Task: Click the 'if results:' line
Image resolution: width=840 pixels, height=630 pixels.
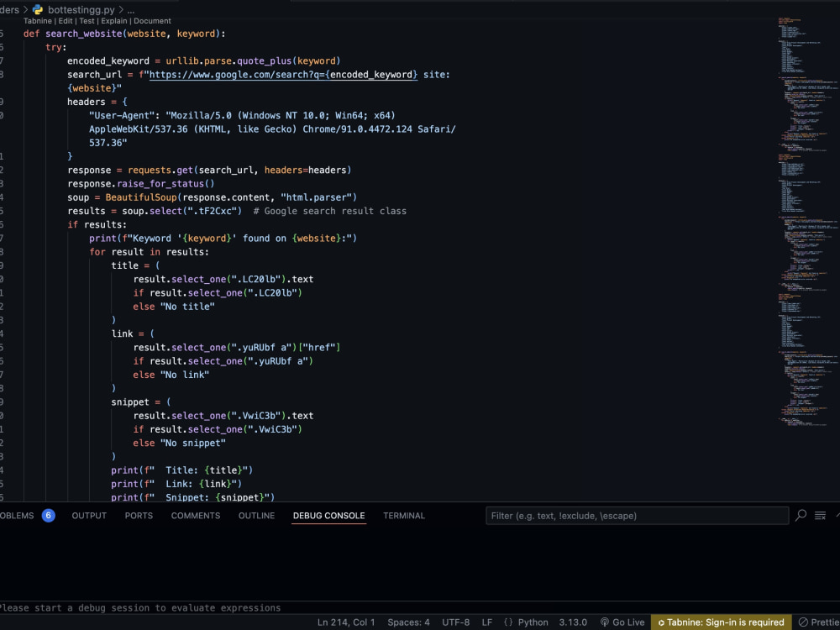Action: click(x=97, y=224)
